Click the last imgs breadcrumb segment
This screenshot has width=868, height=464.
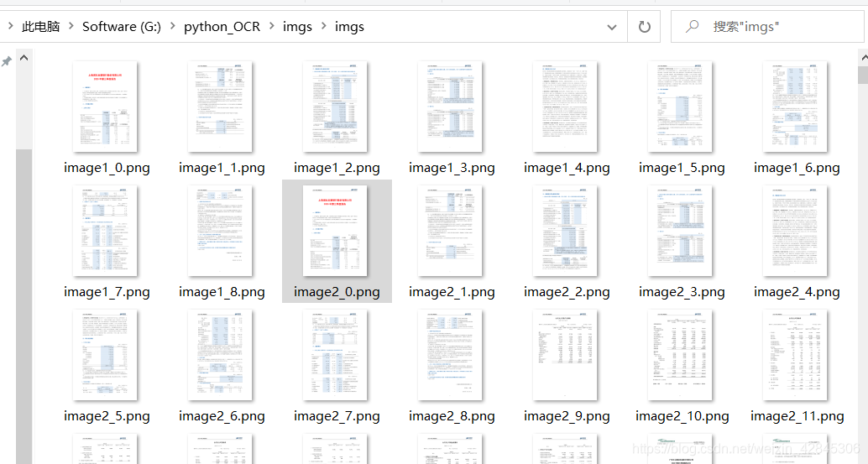349,27
